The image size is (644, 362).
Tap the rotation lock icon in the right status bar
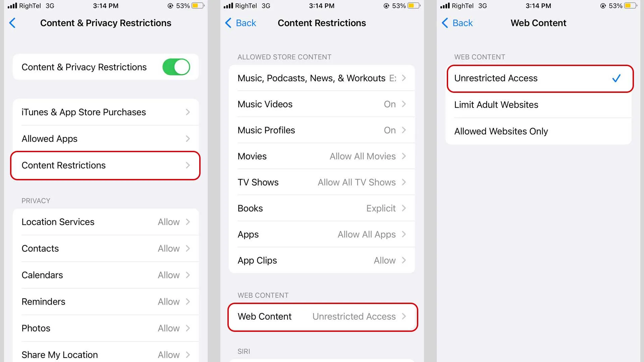(x=603, y=6)
